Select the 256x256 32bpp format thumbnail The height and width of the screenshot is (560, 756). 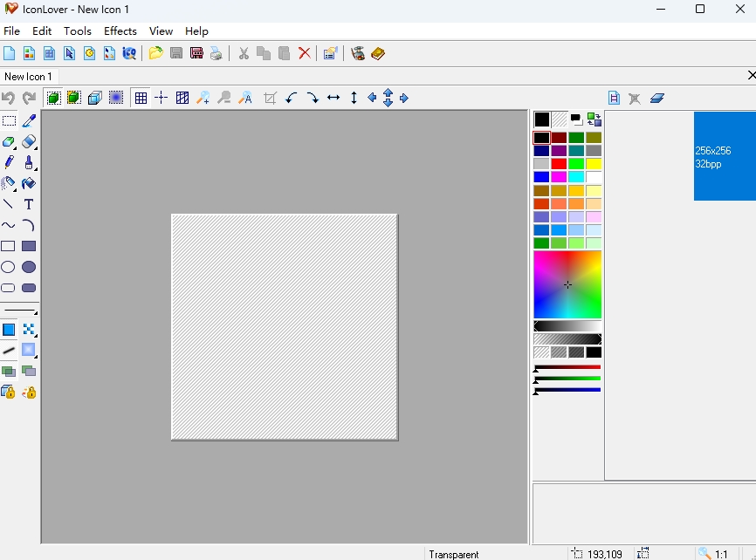tap(725, 156)
